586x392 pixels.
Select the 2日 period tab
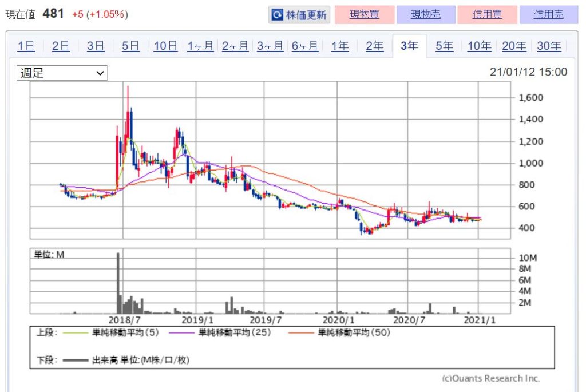[x=61, y=47]
